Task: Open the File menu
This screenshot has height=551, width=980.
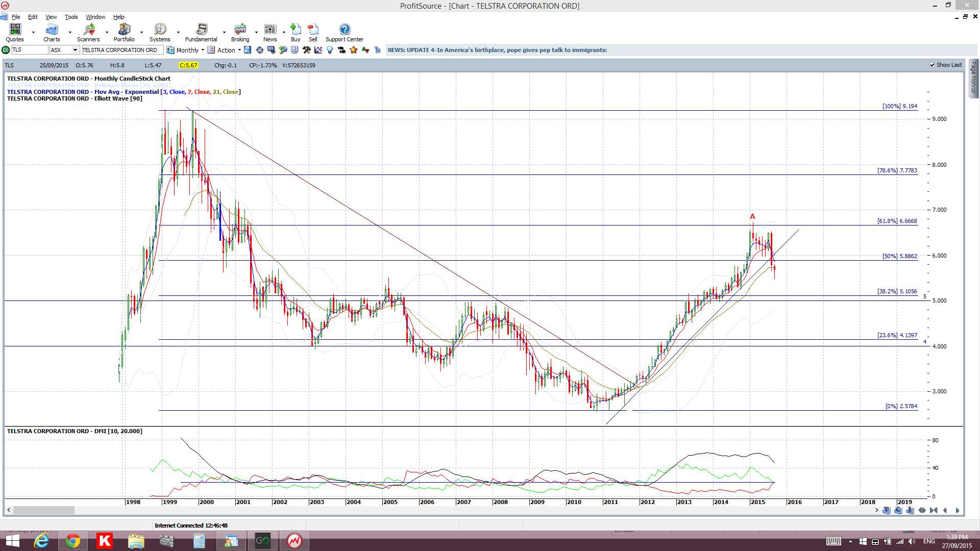Action: pyautogui.click(x=16, y=17)
